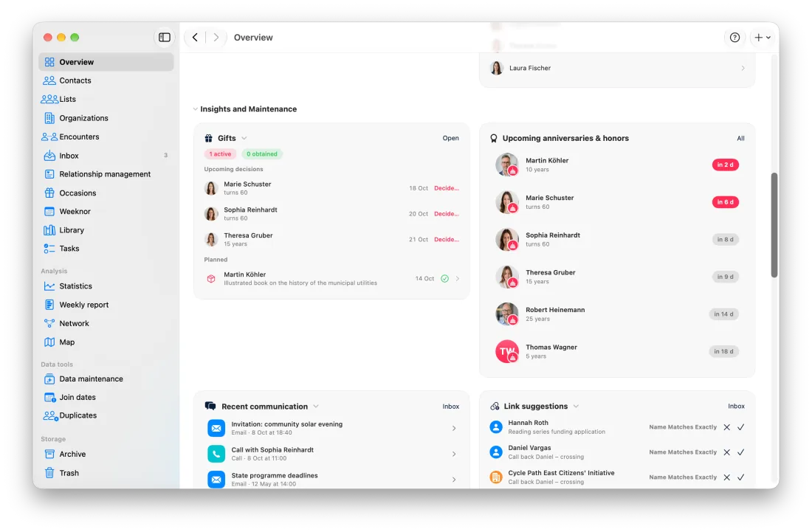Click the Open link in Gifts card
Viewport: 812px width, 532px height.
[x=450, y=138]
